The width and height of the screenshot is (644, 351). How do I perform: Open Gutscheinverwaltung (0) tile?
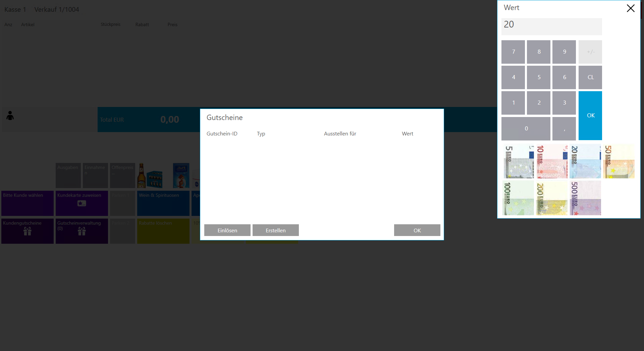tap(82, 231)
